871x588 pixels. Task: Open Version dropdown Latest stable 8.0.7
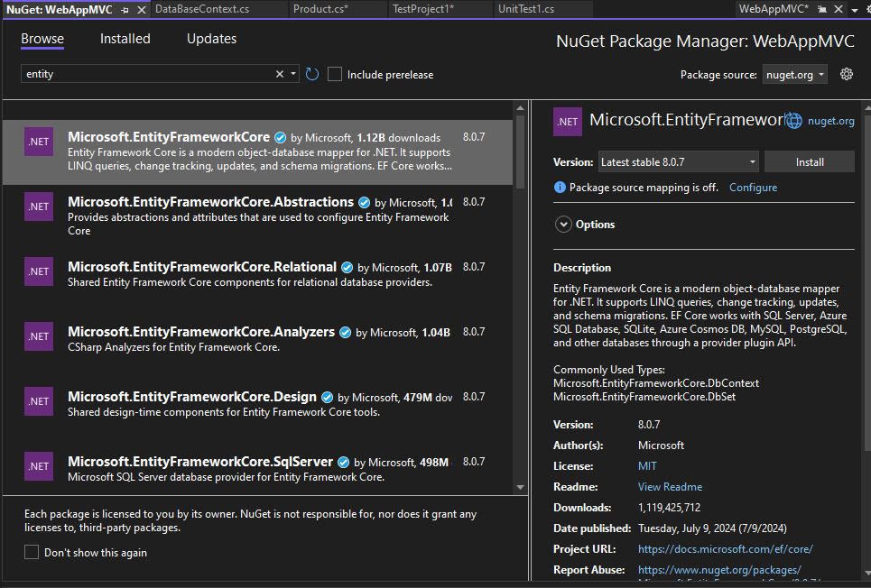[x=678, y=162]
